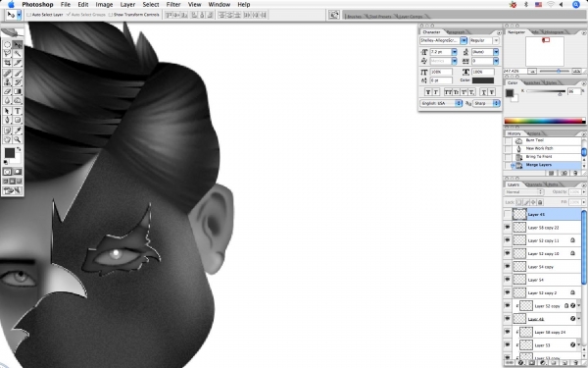Select the Clone Stamp tool

(7, 82)
